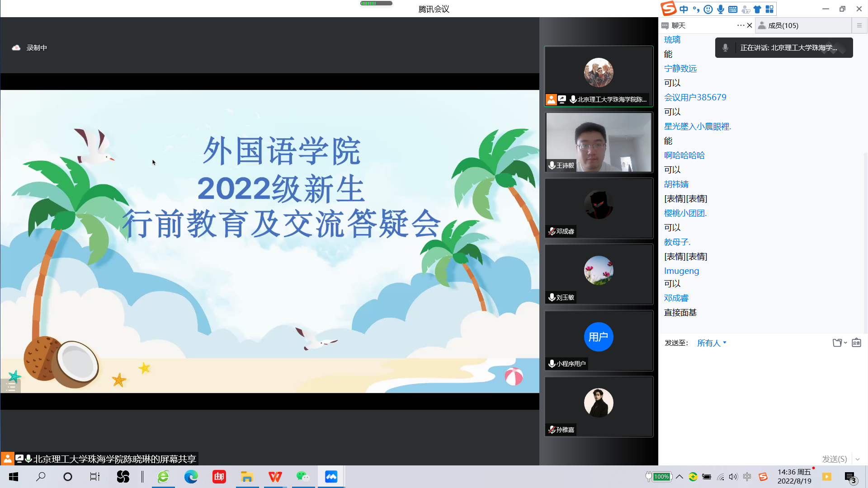Open WPS Office from taskbar
Image resolution: width=868 pixels, height=488 pixels.
click(275, 477)
